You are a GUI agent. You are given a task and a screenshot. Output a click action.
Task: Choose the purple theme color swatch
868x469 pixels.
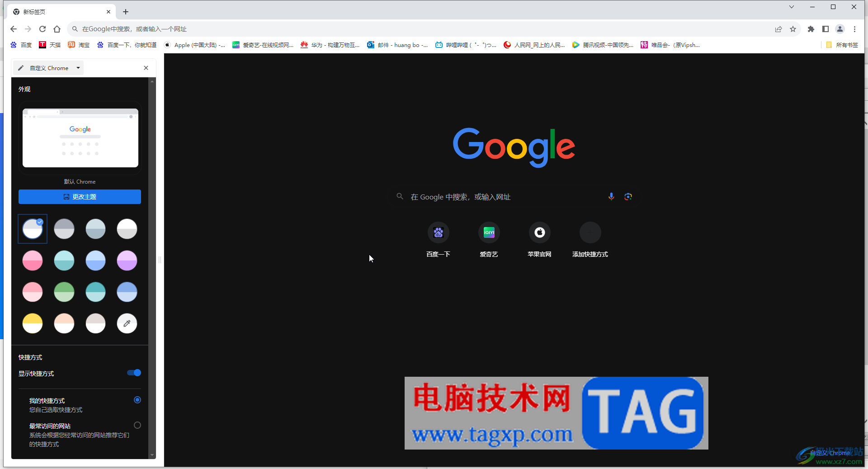(x=127, y=261)
